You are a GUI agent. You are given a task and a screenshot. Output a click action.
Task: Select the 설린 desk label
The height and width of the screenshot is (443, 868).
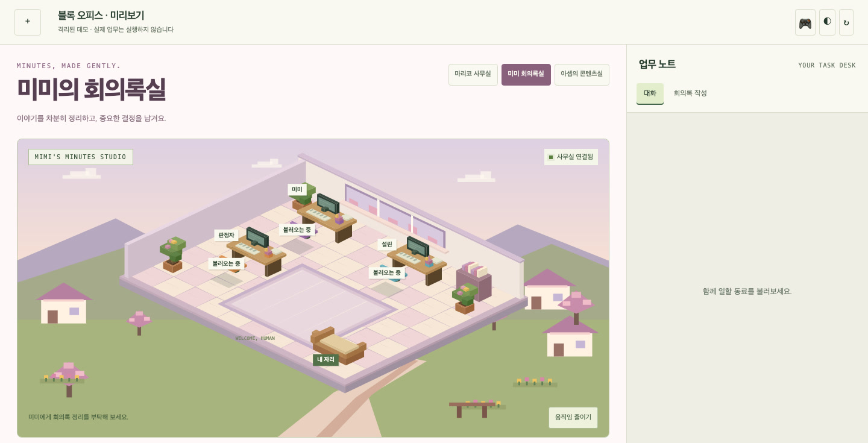[x=387, y=244]
